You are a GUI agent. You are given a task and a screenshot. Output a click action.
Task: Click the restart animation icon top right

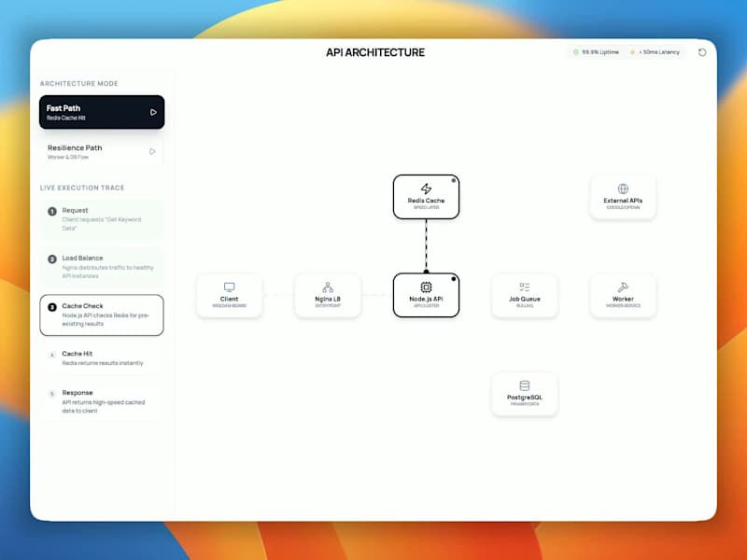point(701,52)
